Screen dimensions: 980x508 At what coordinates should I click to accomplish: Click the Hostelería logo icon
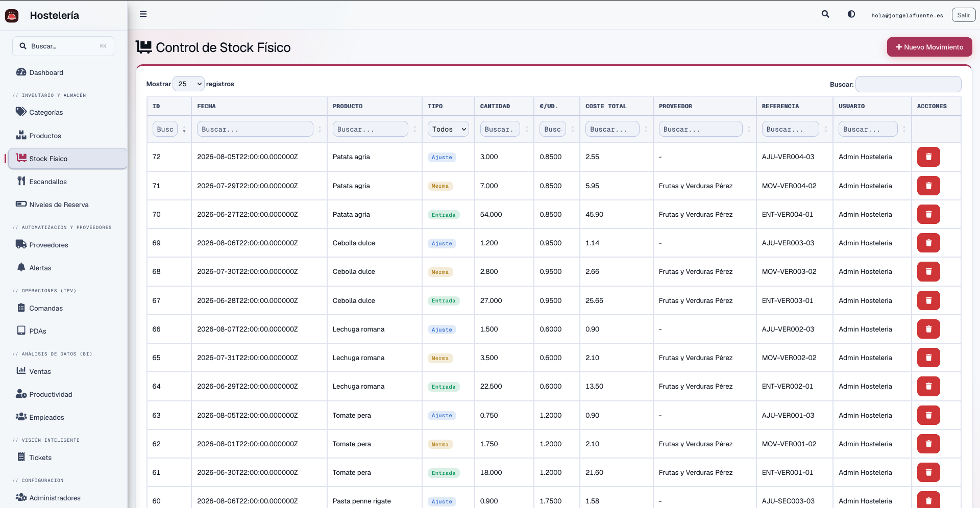(12, 16)
